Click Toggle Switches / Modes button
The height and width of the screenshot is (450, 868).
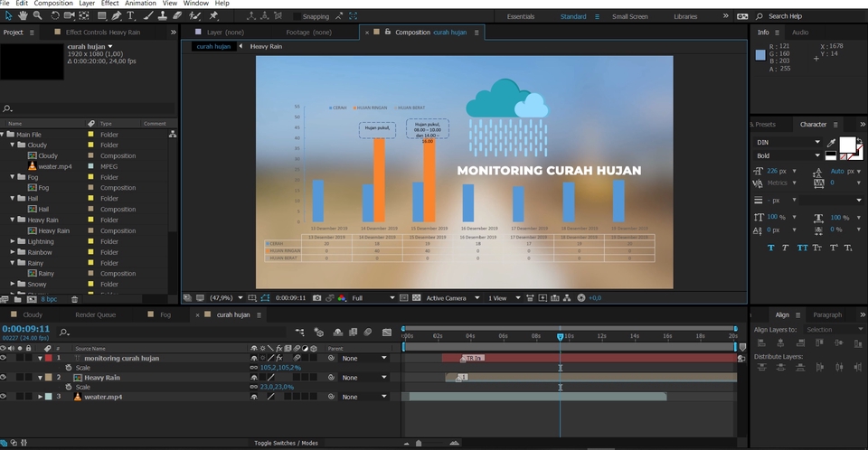click(286, 443)
